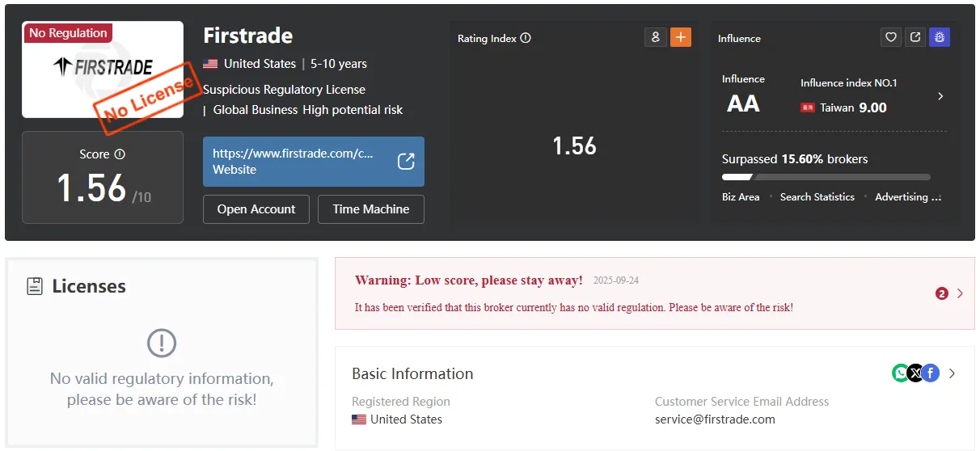This screenshot has width=980, height=451.
Task: Click the Surpassed brokers progress bar
Action: click(x=826, y=177)
